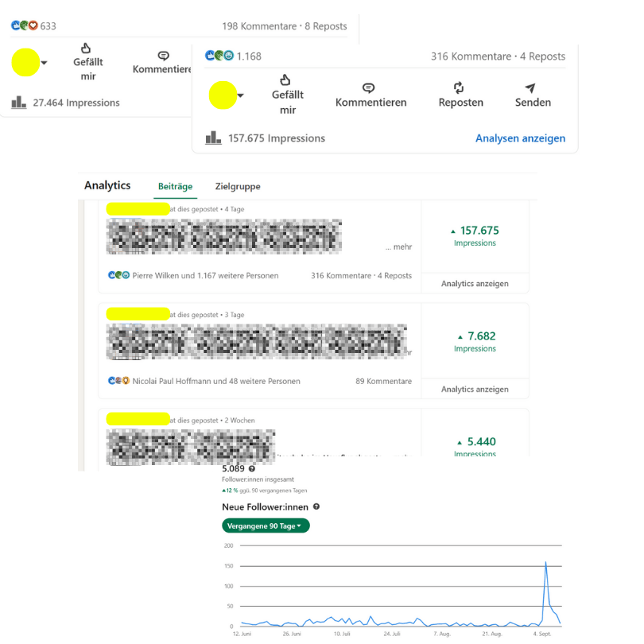Open the Vergangene 90 Tage dropdown
The width and height of the screenshot is (644, 644).
click(x=266, y=526)
